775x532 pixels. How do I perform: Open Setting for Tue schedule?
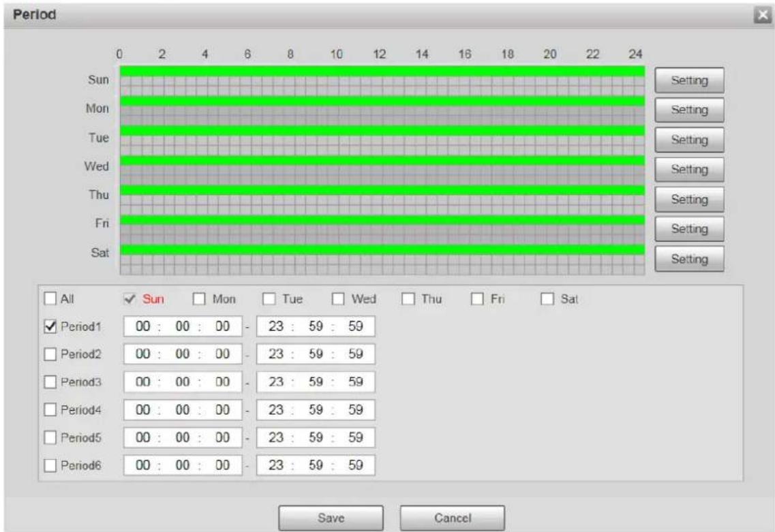689,140
